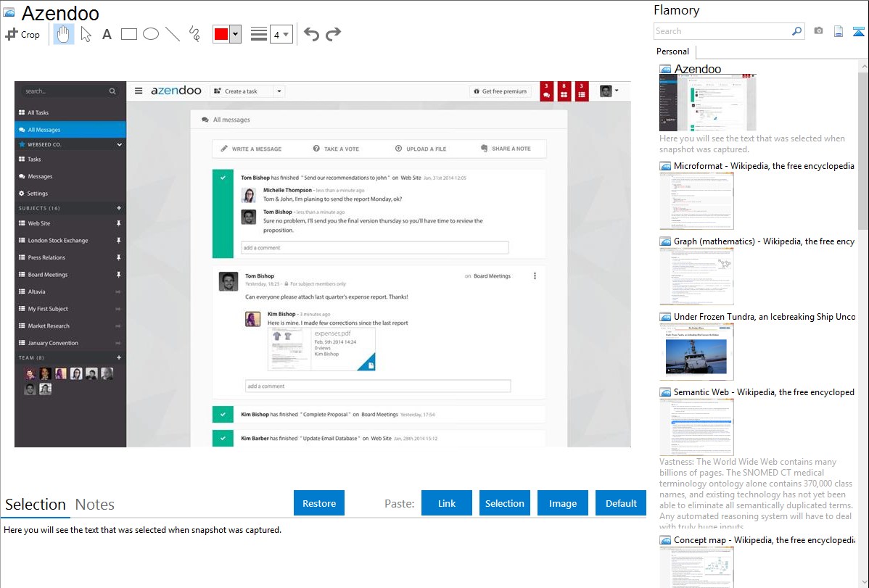Collapse the Webseed Co. workspace chevron
Image resolution: width=869 pixels, height=588 pixels.
(119, 145)
